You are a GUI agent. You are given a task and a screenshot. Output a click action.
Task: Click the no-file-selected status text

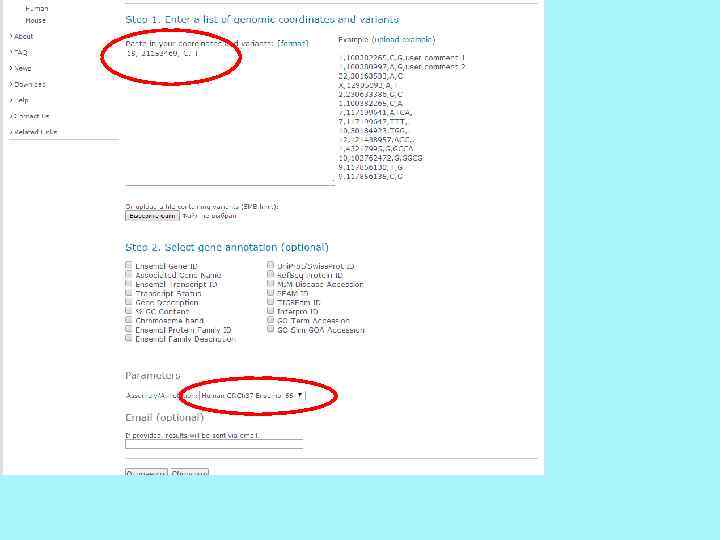point(209,216)
